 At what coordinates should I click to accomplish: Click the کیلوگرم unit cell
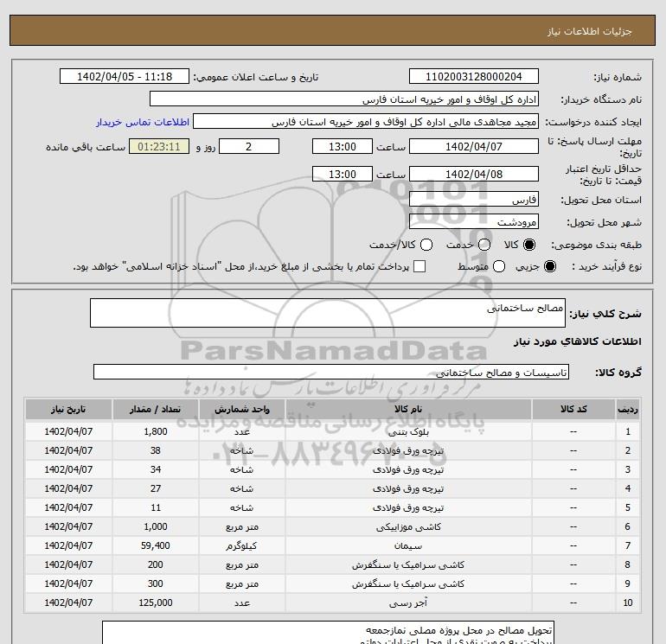point(242,546)
